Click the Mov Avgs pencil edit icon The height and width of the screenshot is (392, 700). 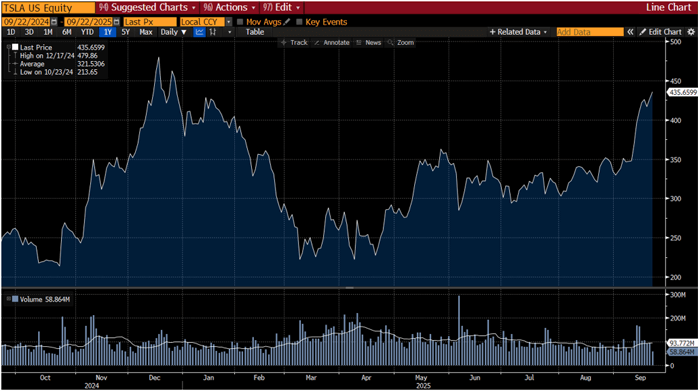(287, 22)
